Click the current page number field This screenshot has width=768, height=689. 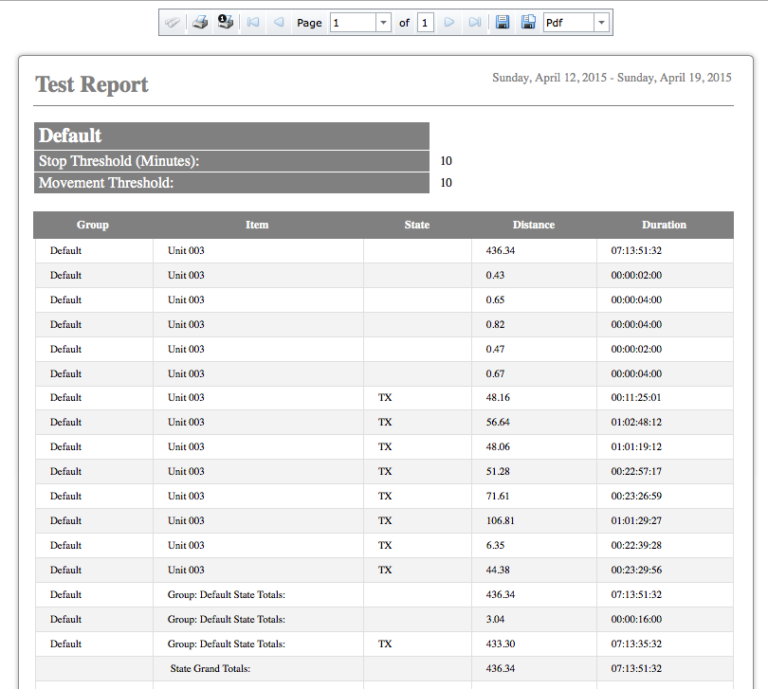(353, 23)
